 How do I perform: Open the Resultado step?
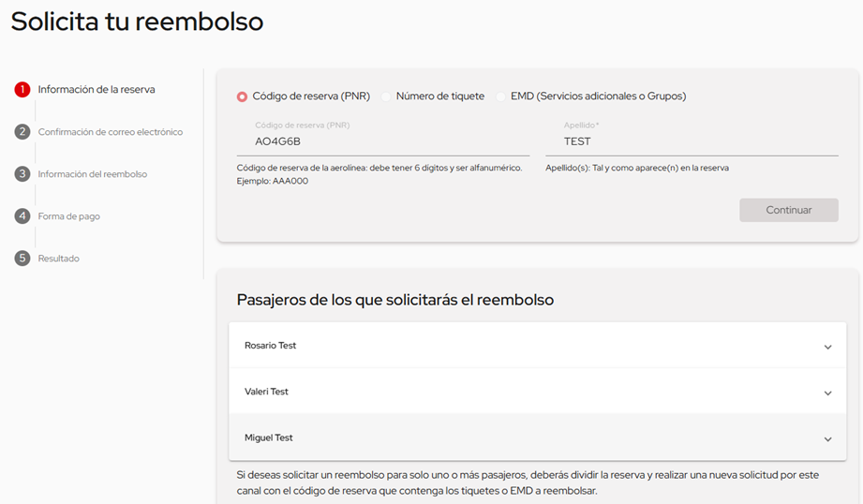coord(59,259)
